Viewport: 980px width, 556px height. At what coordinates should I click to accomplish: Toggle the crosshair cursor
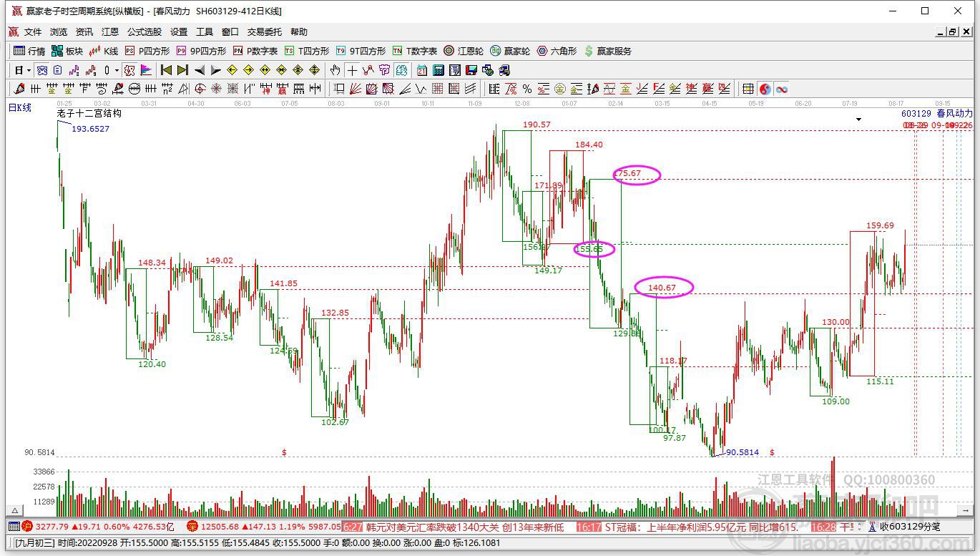[x=351, y=70]
